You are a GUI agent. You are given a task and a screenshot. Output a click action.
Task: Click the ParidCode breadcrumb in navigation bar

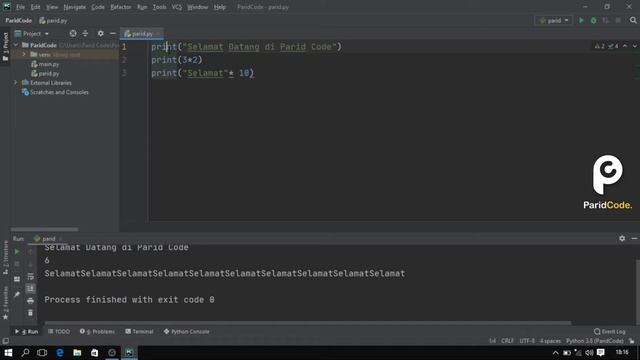click(x=18, y=20)
